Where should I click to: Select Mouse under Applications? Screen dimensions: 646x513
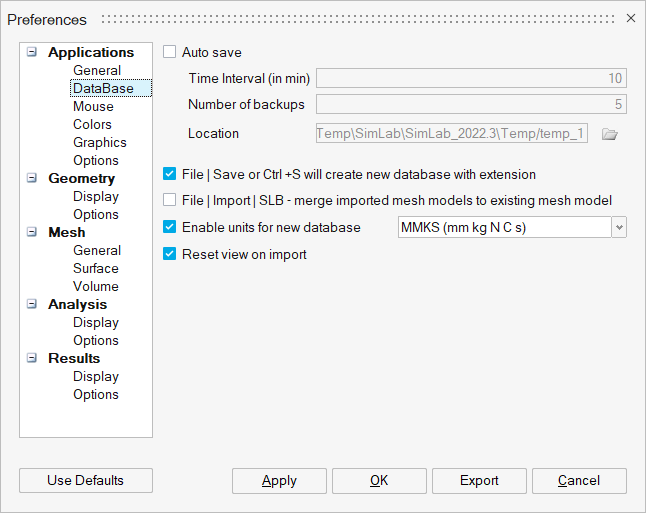click(x=93, y=106)
